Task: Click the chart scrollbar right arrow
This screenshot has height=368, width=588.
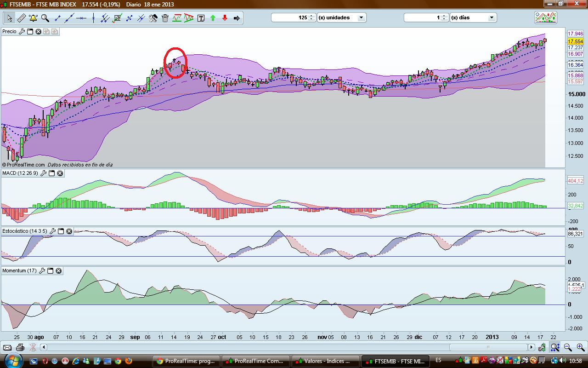Action: 532,347
